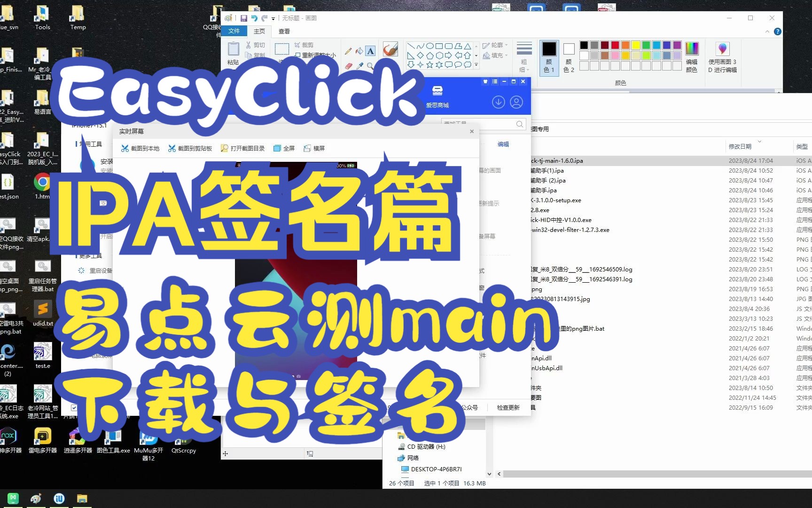Viewport: 812px width, 508px height.
Task: Click 全屏 fullscreen icon in live screen toolbar
Action: (x=277, y=149)
